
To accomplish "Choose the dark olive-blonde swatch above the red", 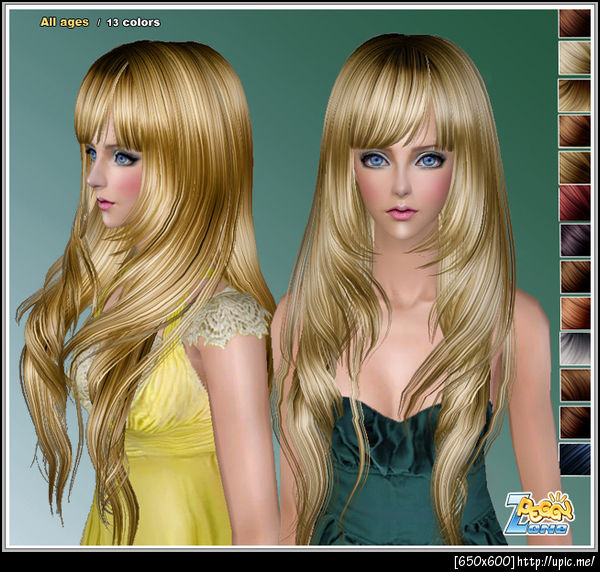I will [x=574, y=167].
